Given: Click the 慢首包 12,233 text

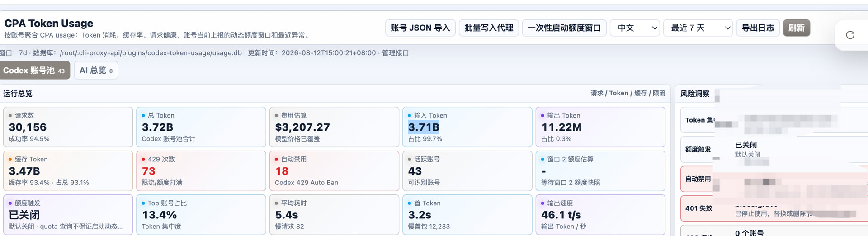Looking at the screenshot, I should (x=429, y=227).
